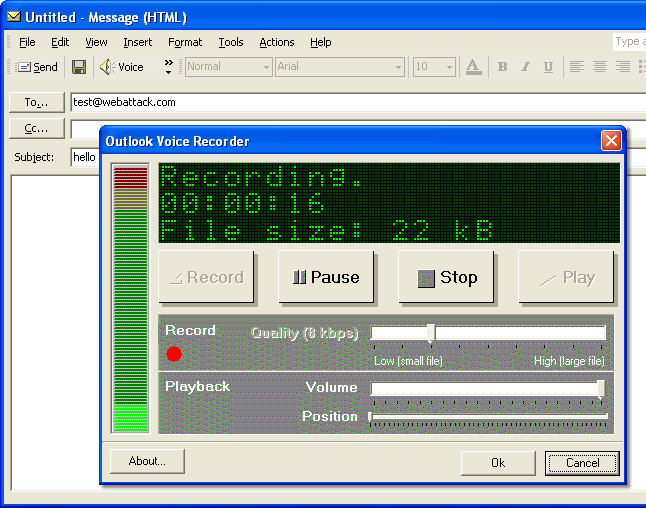646x508 pixels.
Task: Click the Send button in the toolbar
Action: pos(37,67)
